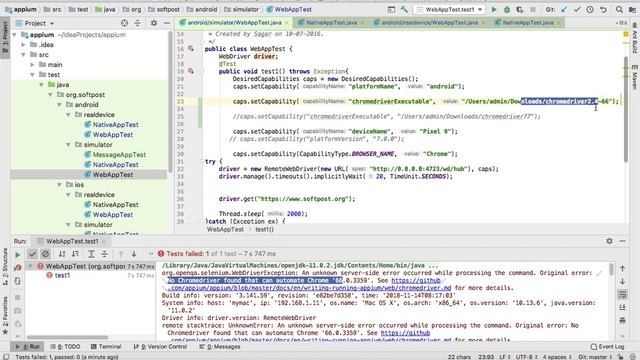This screenshot has height=360, width=640.
Task: Open the Terminal tool window tab
Action: pos(106,347)
